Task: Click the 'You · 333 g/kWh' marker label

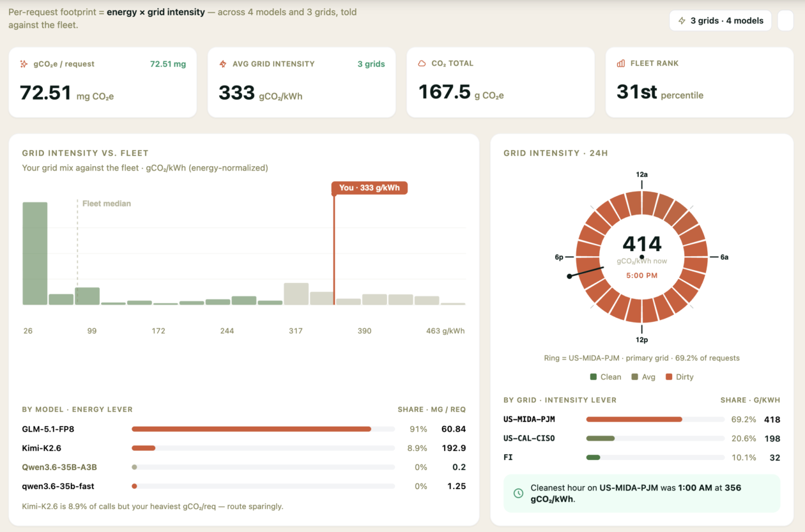Action: (x=369, y=188)
